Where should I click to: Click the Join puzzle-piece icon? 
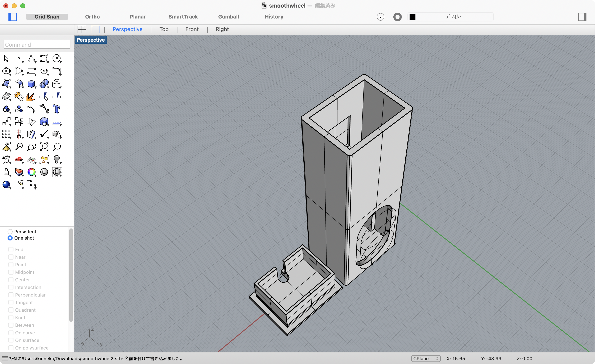[19, 96]
